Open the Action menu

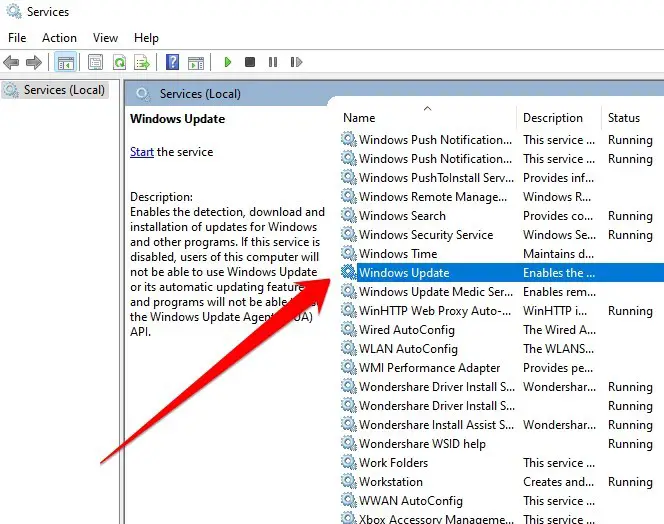[x=59, y=38]
